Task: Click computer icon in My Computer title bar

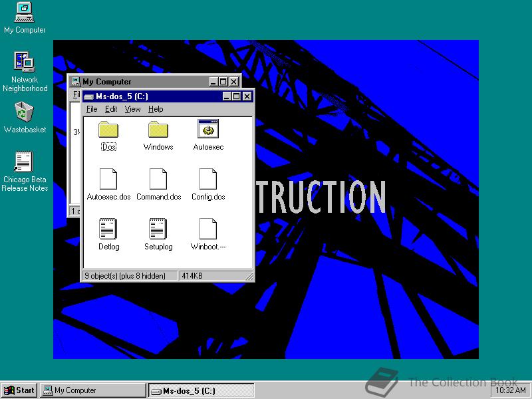Action: pos(75,82)
